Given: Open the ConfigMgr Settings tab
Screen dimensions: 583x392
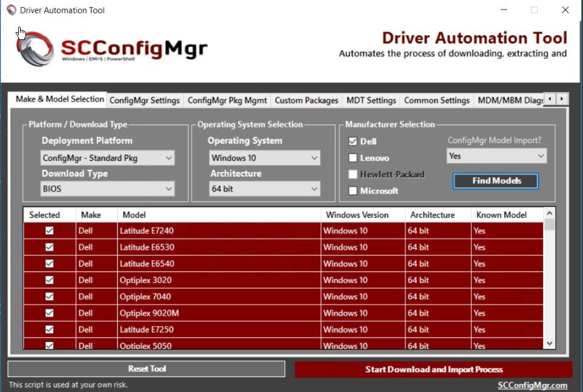Looking at the screenshot, I should pos(145,100).
